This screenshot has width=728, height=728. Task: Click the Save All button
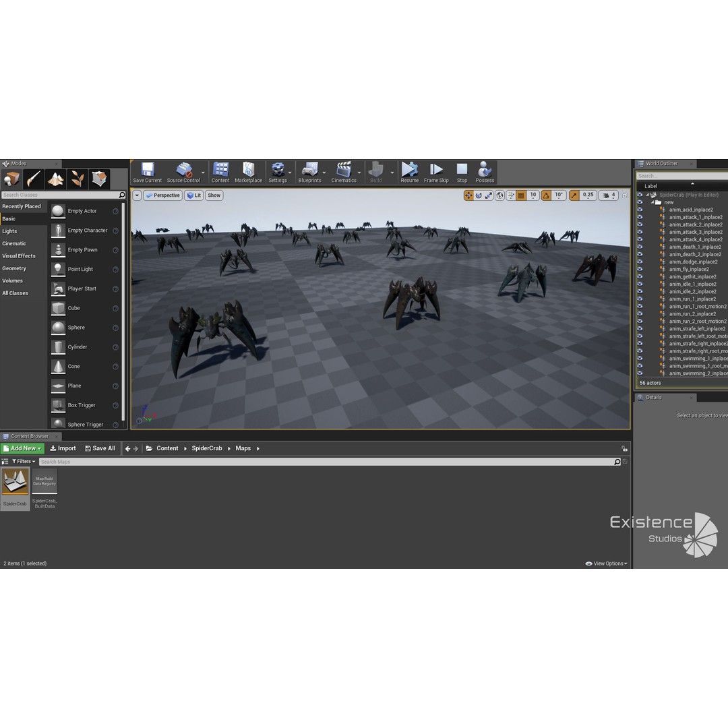pyautogui.click(x=100, y=448)
